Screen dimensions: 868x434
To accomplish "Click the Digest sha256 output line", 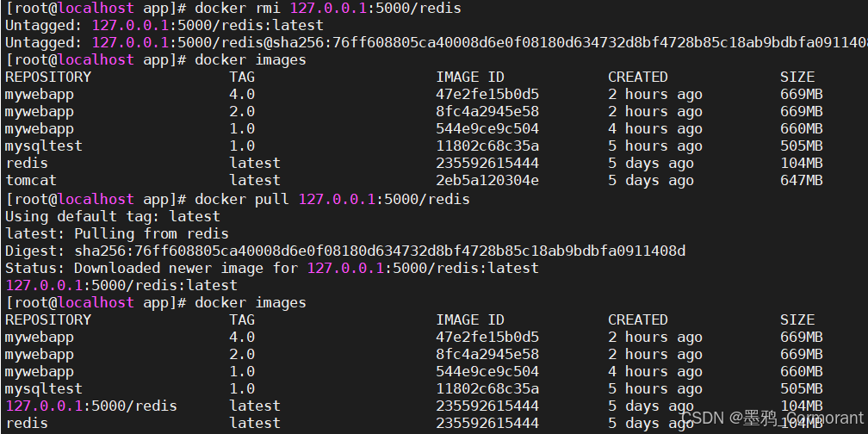I will point(345,251).
